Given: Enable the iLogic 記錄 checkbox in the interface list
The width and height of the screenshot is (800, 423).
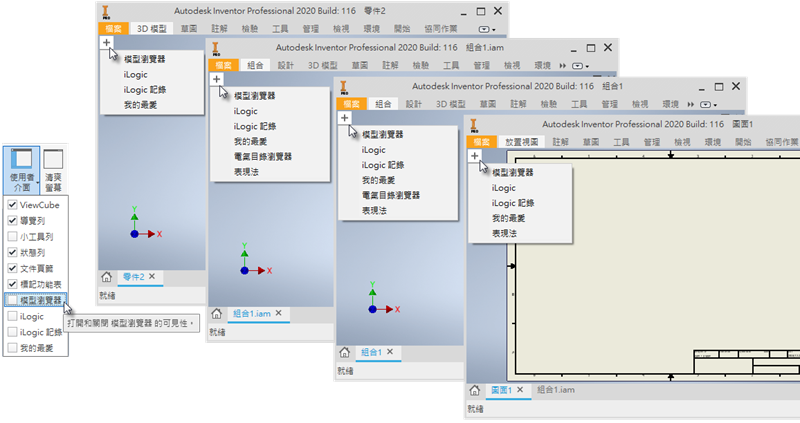Looking at the screenshot, I should point(12,332).
